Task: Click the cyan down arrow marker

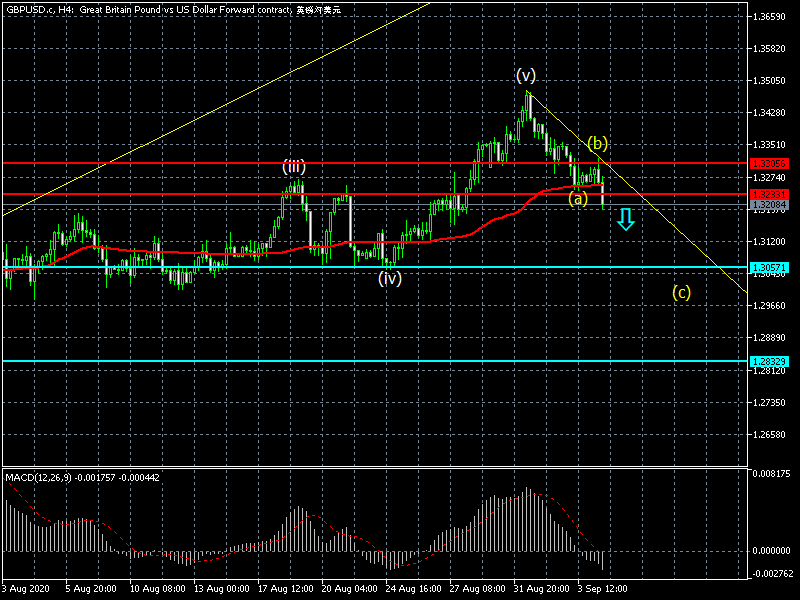Action: point(626,219)
